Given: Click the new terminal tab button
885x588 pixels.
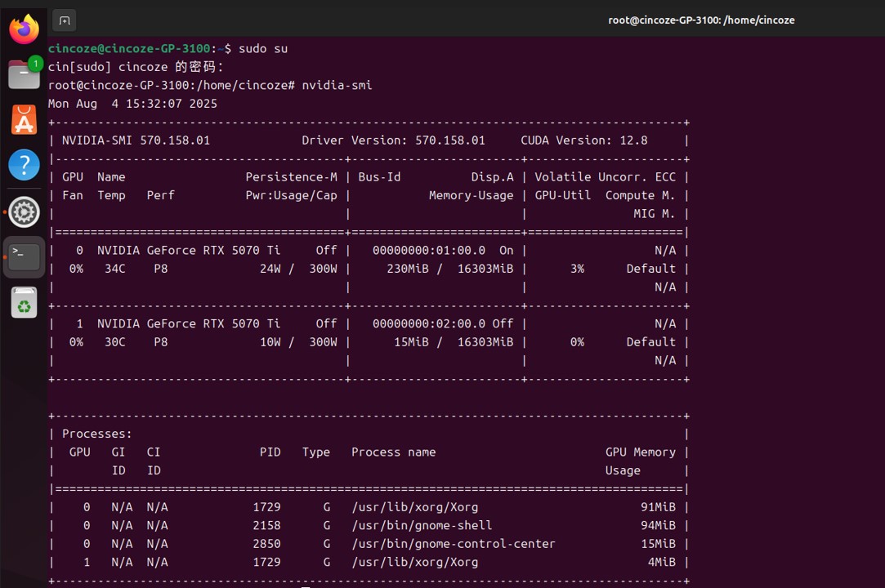Looking at the screenshot, I should 65,20.
